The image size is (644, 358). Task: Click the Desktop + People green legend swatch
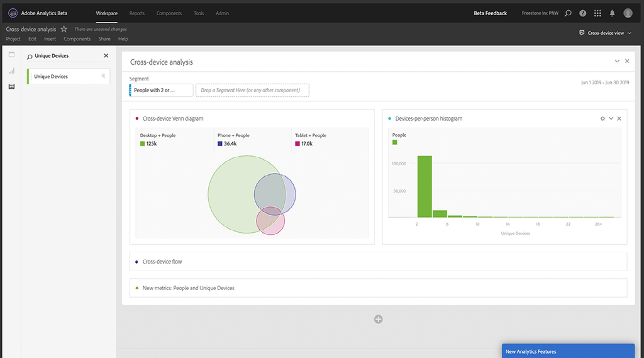pyautogui.click(x=143, y=144)
